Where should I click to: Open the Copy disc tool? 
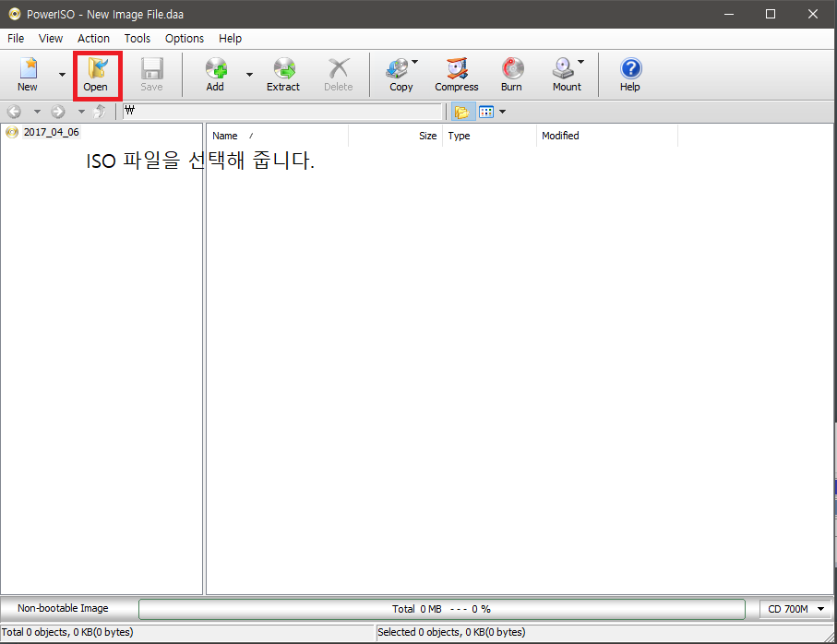tap(400, 75)
